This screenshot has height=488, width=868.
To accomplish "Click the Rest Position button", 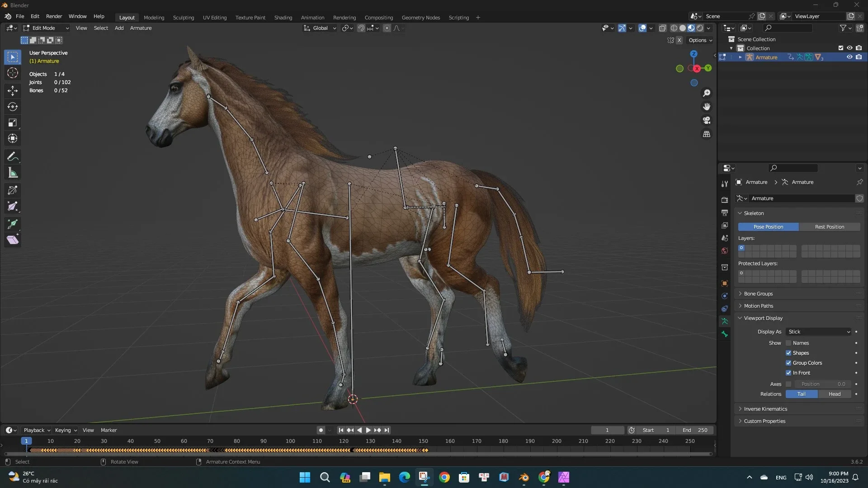I will coord(829,227).
